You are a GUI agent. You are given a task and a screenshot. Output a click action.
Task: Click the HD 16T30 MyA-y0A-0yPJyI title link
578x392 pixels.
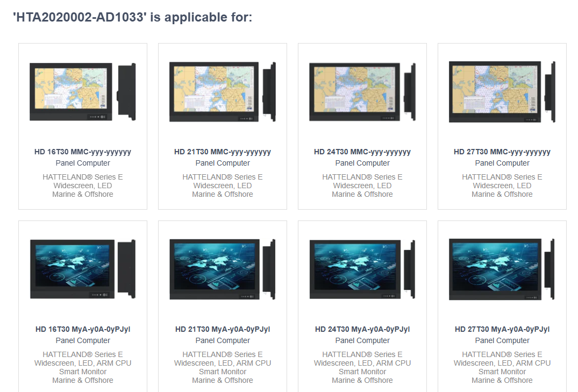83,329
